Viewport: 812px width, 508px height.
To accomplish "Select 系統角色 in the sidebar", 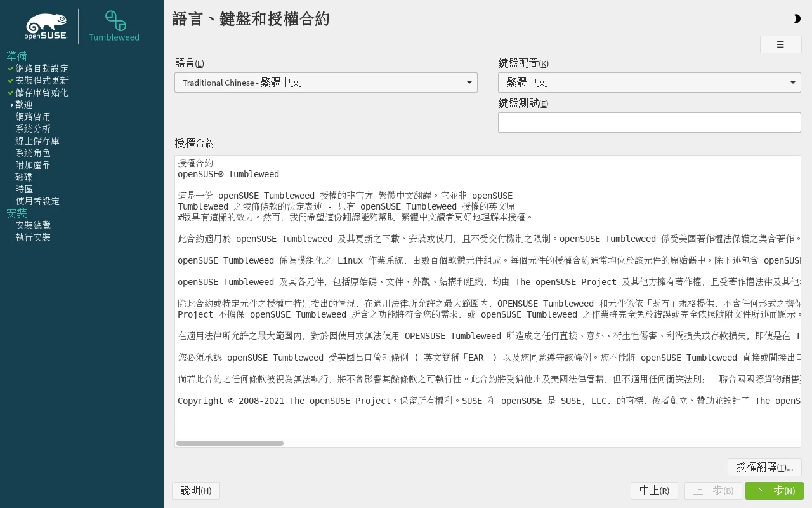I will point(33,153).
